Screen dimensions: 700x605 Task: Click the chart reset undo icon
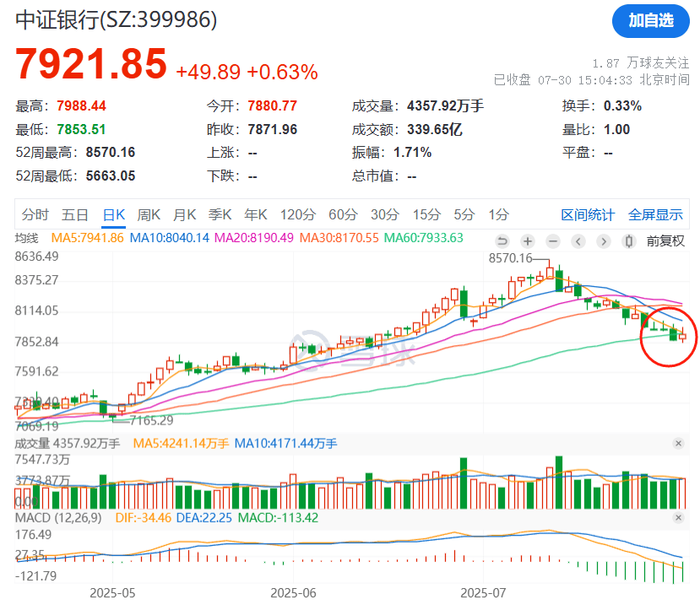502,241
